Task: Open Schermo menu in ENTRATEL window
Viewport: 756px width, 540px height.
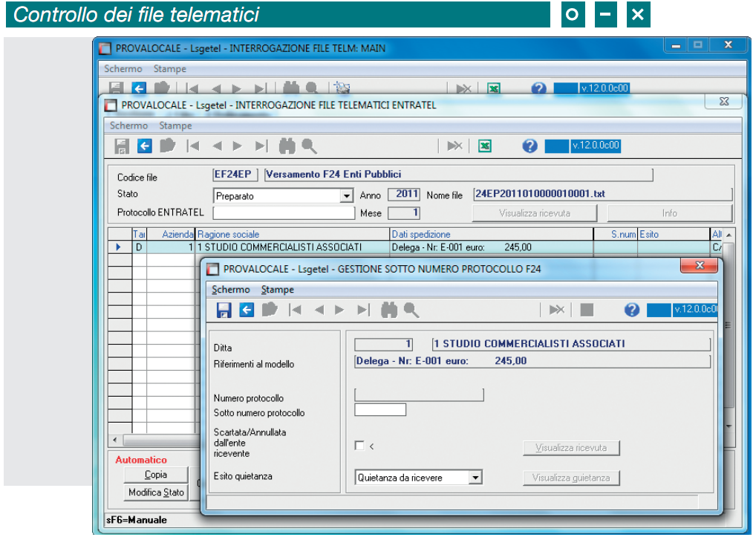Action: (128, 126)
